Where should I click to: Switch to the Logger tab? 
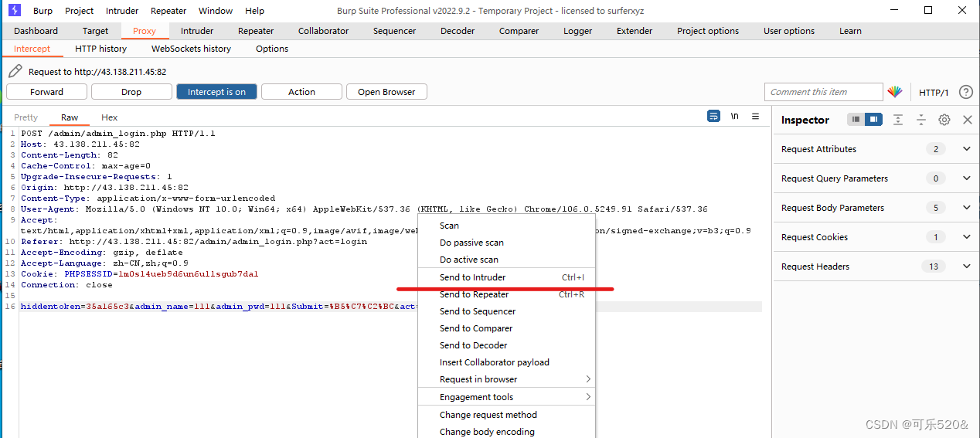click(577, 31)
